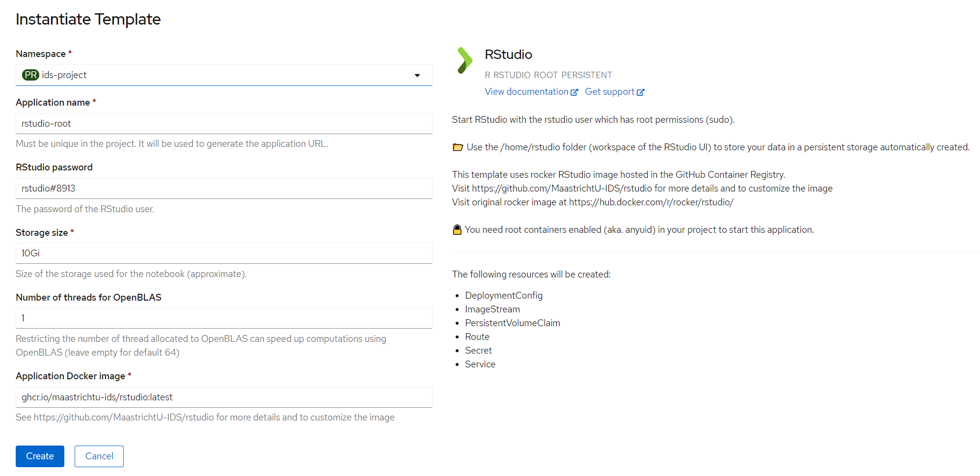Click 'Must be unique in the project' hint

click(x=172, y=144)
